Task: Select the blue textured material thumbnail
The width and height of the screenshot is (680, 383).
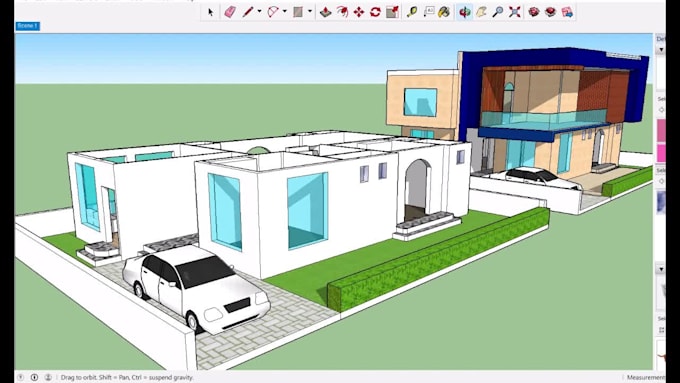Action: click(x=661, y=202)
